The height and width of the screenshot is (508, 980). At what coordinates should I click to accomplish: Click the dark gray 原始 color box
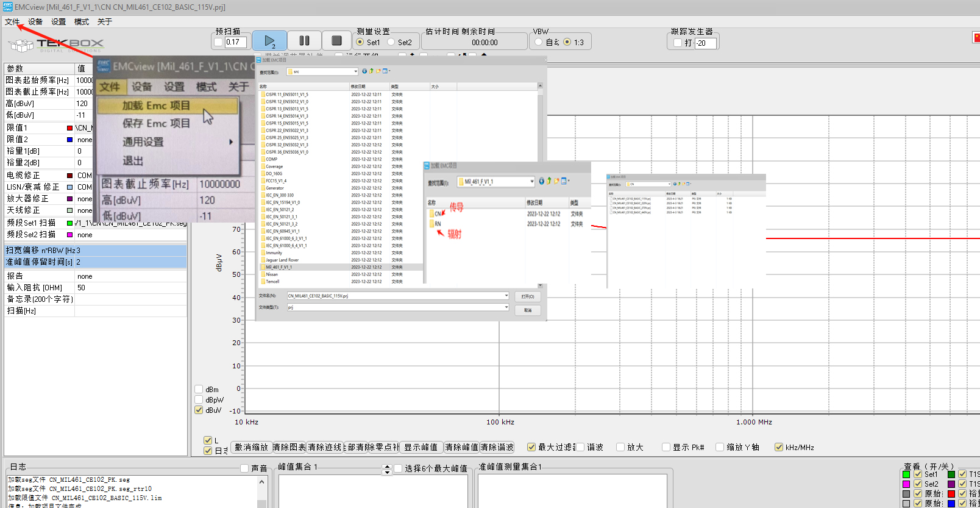[x=906, y=494]
